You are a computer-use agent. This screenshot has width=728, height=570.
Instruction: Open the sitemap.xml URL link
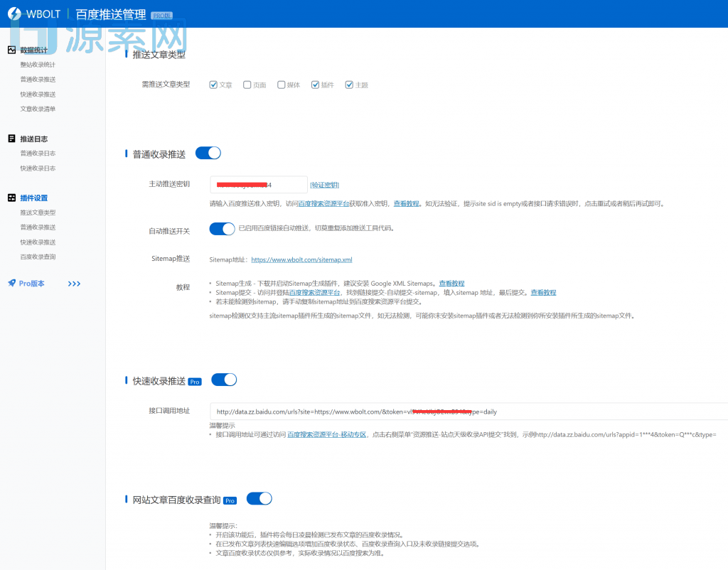(x=301, y=260)
